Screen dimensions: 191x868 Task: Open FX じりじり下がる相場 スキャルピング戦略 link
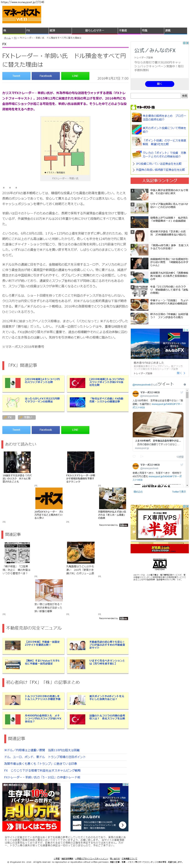[42, 770]
